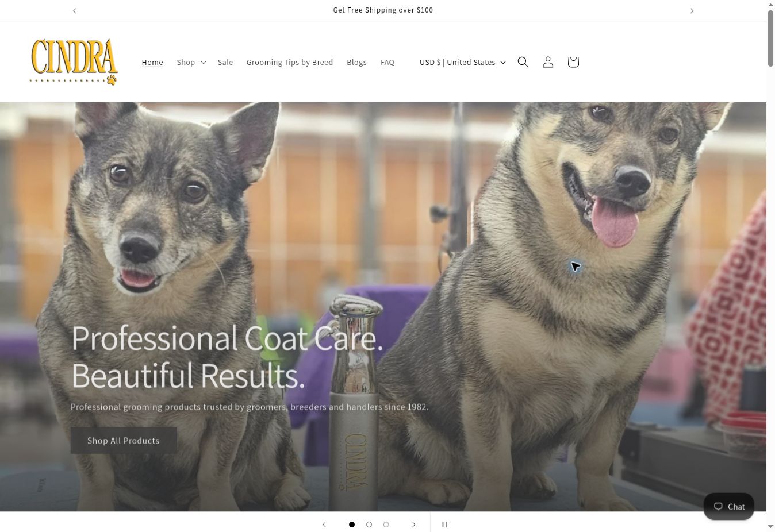
Task: Click the 'Professional Coat Care.' hero heading
Action: [227, 338]
